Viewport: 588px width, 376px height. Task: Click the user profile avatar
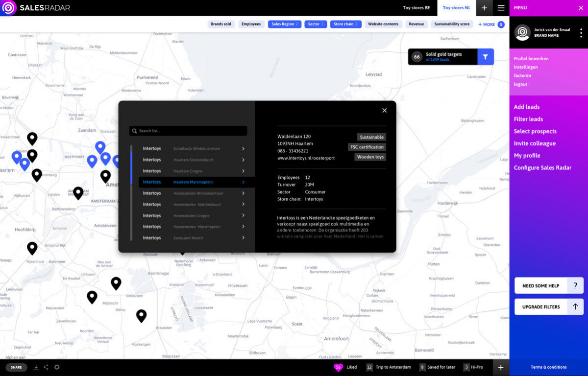point(522,33)
